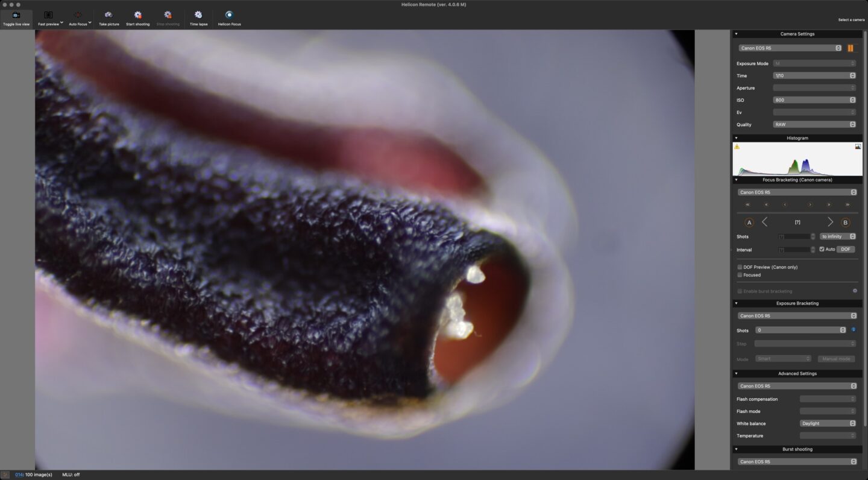Click the Shots number input field
Screen dimensions: 868x480
pyautogui.click(x=794, y=236)
